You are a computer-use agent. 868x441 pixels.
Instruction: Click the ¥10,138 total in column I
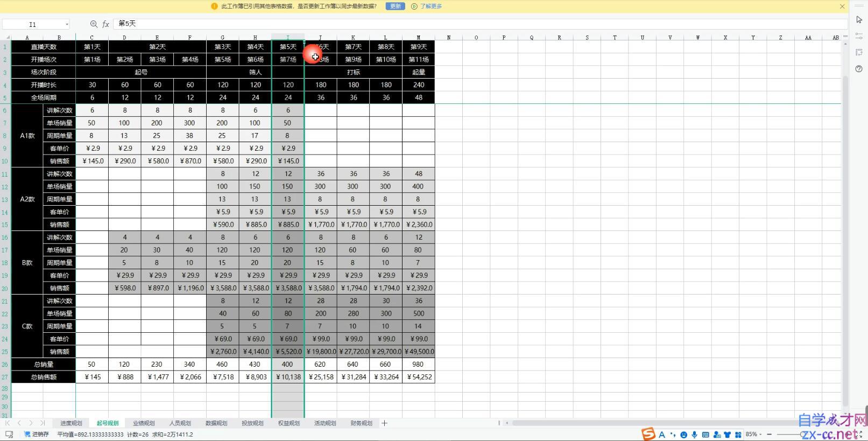tap(288, 377)
